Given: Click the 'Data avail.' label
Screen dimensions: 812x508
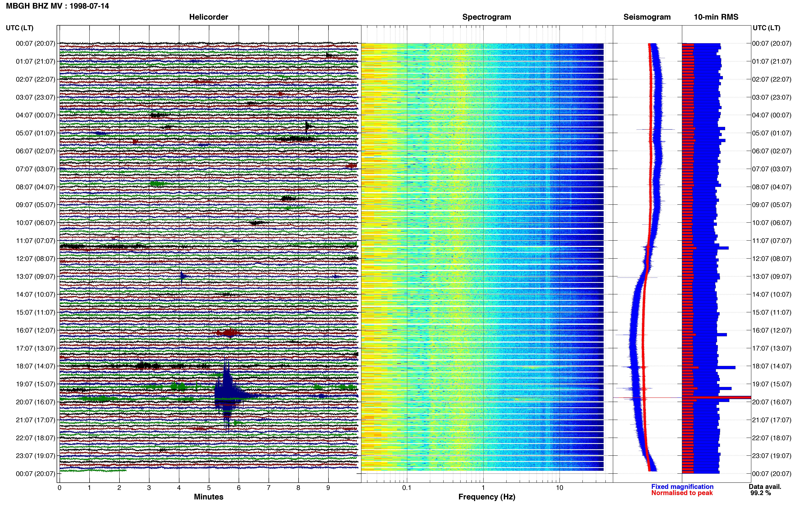Looking at the screenshot, I should pos(765,486).
